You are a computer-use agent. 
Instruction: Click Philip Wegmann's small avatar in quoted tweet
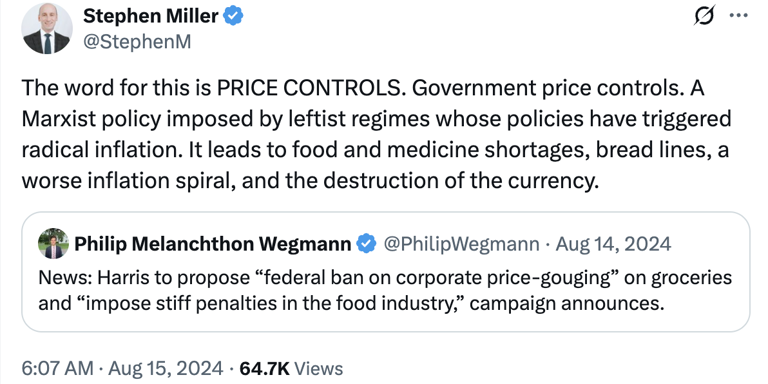(x=54, y=243)
